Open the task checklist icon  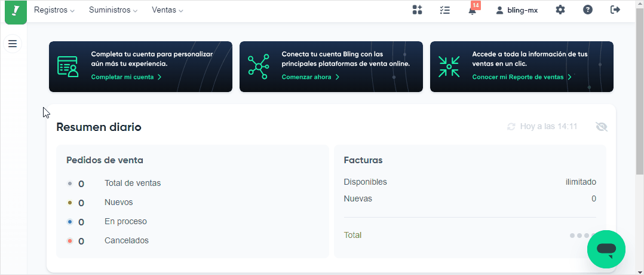(445, 10)
